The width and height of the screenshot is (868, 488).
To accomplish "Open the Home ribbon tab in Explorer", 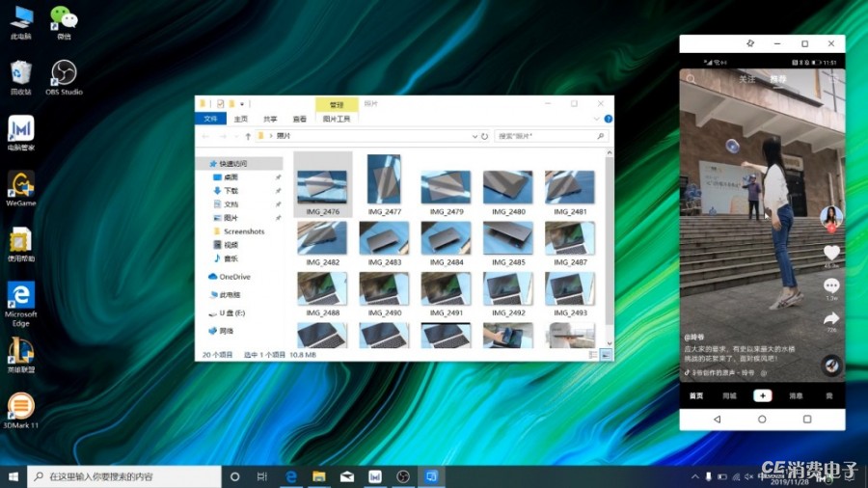I will [241, 119].
